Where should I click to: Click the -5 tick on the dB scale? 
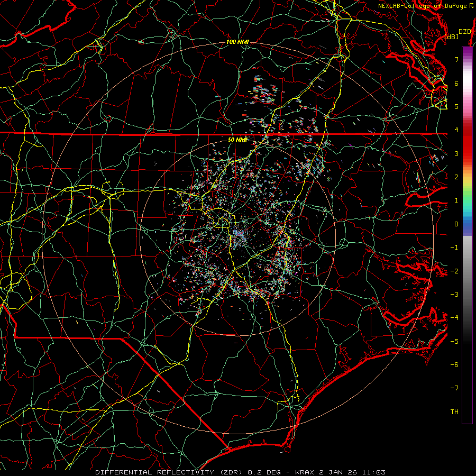454,341
